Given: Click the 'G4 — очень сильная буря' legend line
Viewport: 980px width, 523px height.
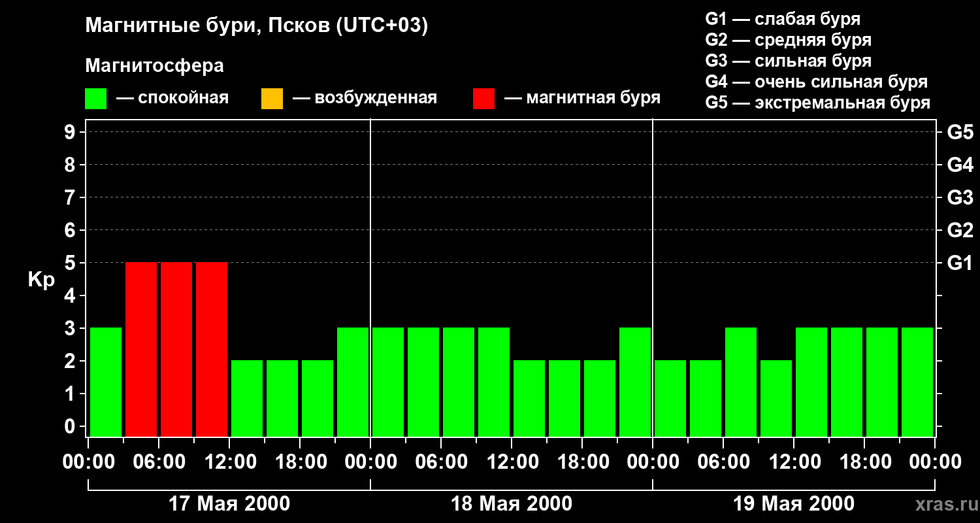Looking at the screenshot, I should (816, 82).
